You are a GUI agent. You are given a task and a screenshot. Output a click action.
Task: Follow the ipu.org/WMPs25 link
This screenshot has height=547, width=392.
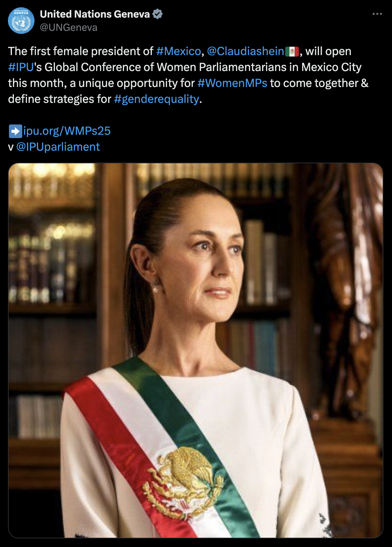pos(67,131)
